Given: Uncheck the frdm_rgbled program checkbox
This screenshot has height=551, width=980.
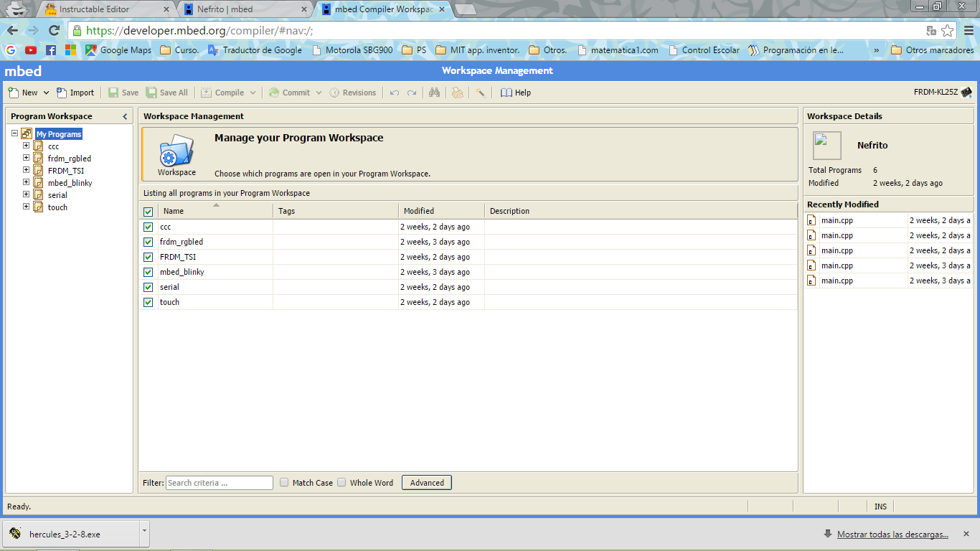Looking at the screenshot, I should tap(149, 242).
